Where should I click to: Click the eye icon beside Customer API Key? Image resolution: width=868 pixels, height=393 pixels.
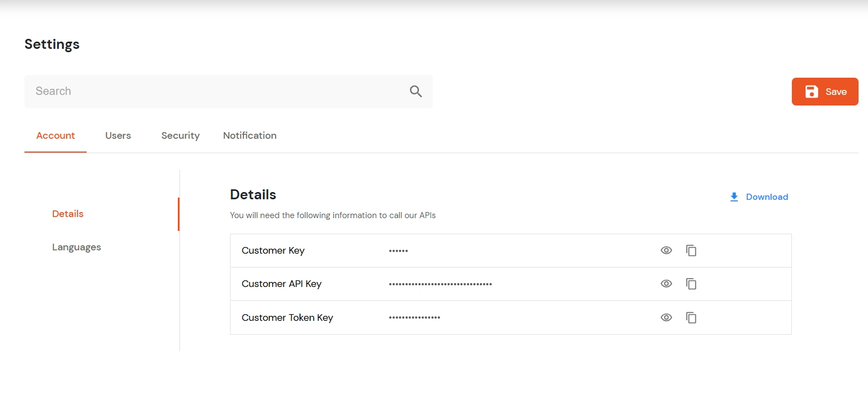click(x=666, y=284)
